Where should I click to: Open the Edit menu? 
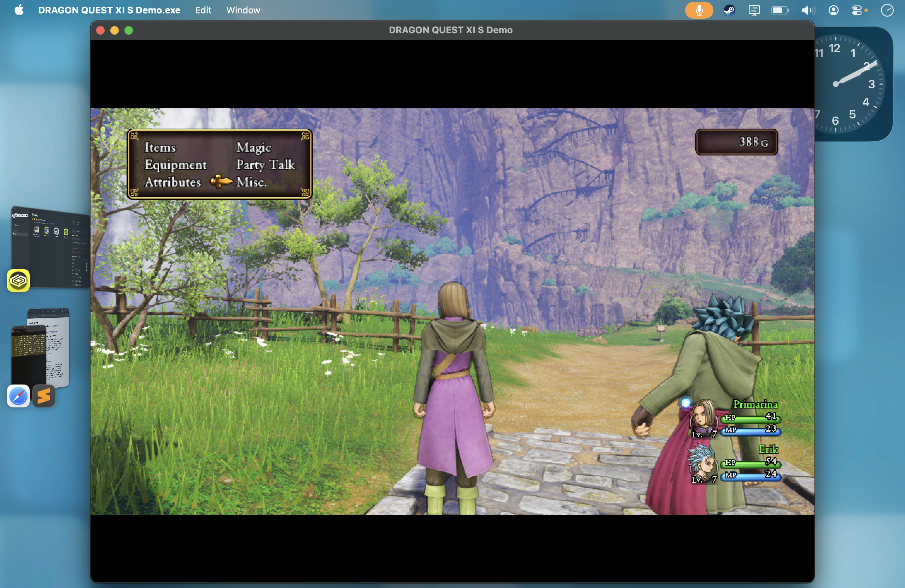(203, 10)
